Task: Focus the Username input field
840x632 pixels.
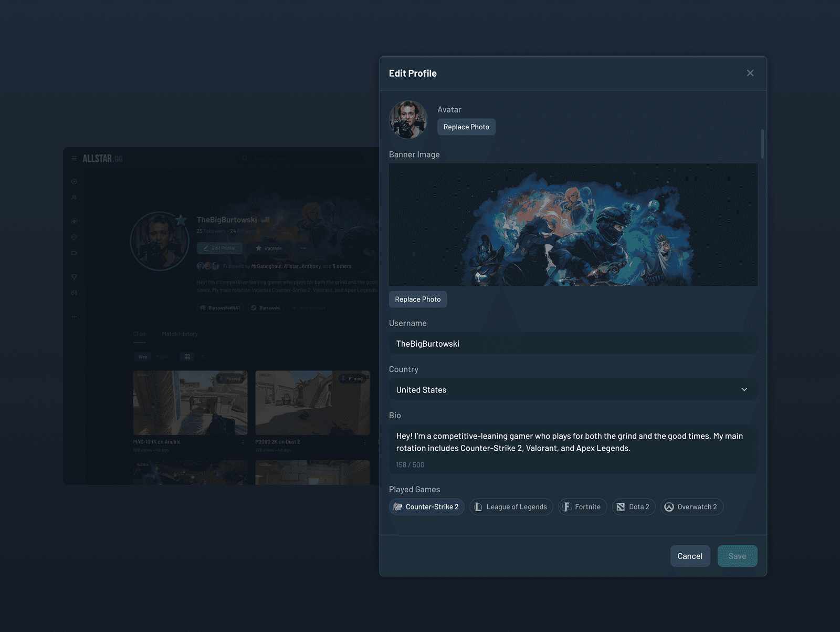Action: click(573, 344)
